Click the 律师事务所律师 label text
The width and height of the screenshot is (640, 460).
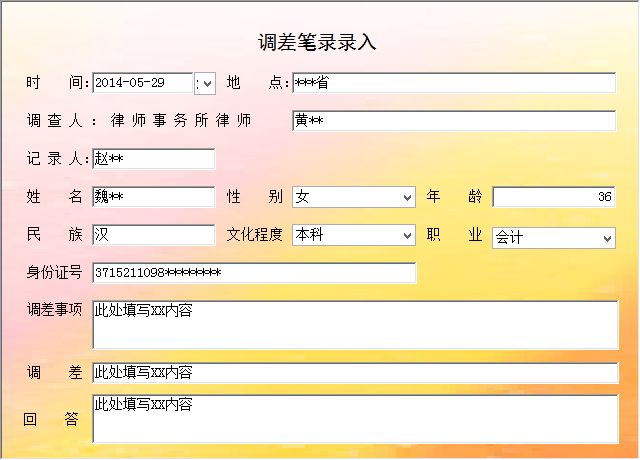180,121
